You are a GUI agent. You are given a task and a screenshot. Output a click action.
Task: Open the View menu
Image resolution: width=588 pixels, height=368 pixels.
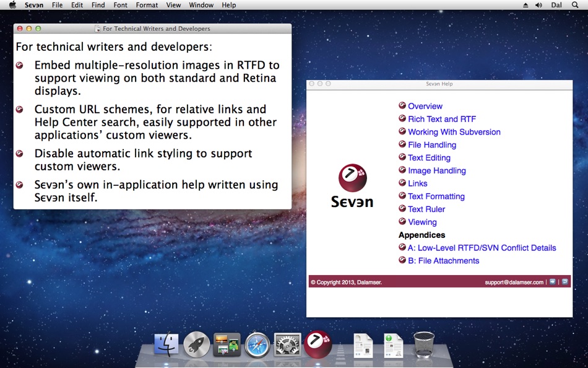click(173, 5)
